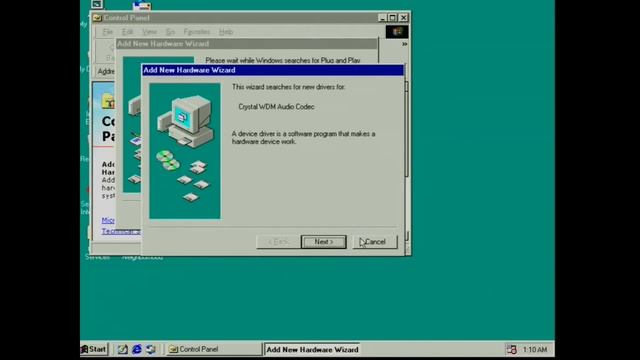The width and height of the screenshot is (640, 360).
Task: Click the Microsoft link in the Control Panel sidebar
Action: pos(108,220)
